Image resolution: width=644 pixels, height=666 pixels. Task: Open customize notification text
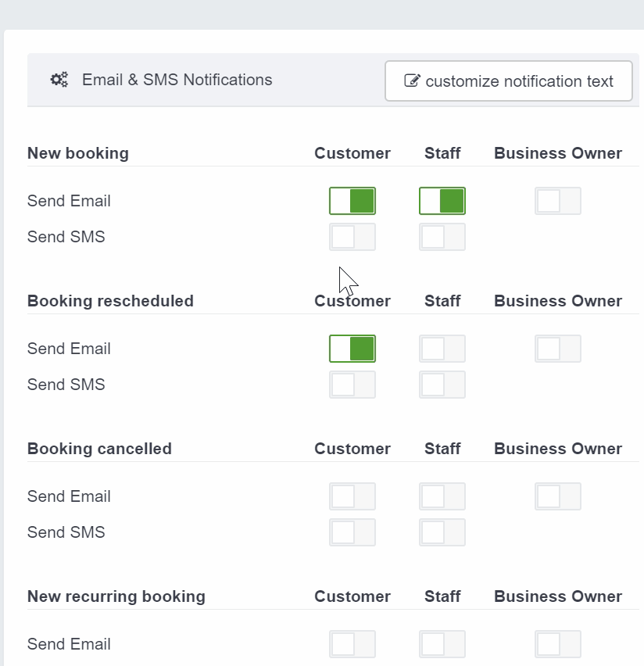tap(509, 81)
